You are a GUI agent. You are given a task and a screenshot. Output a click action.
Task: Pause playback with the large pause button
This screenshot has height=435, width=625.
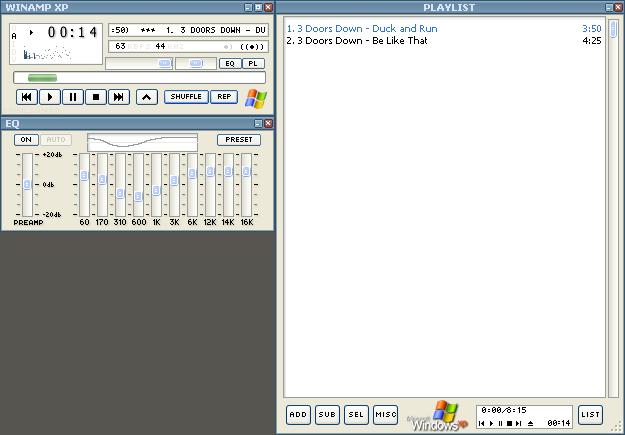pos(73,97)
